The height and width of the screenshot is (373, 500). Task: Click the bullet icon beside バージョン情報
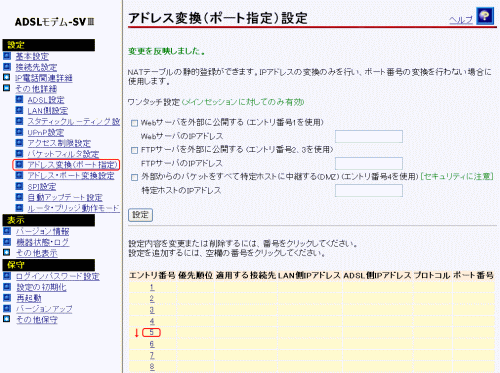point(7,231)
